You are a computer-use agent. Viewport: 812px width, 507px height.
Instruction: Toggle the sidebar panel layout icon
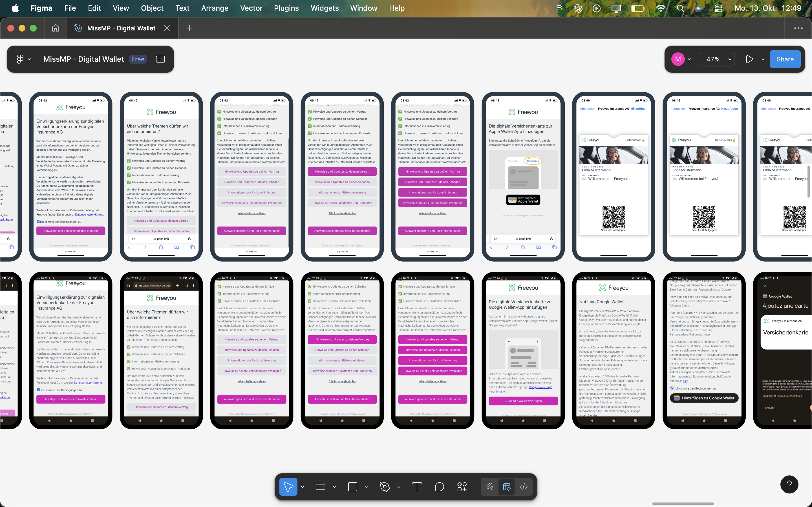160,59
